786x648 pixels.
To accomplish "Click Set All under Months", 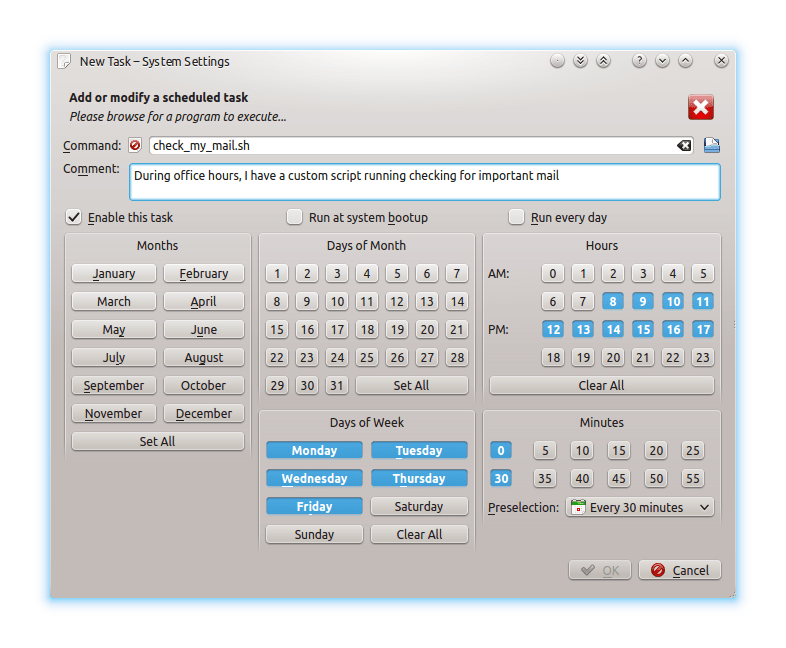I will click(x=157, y=442).
